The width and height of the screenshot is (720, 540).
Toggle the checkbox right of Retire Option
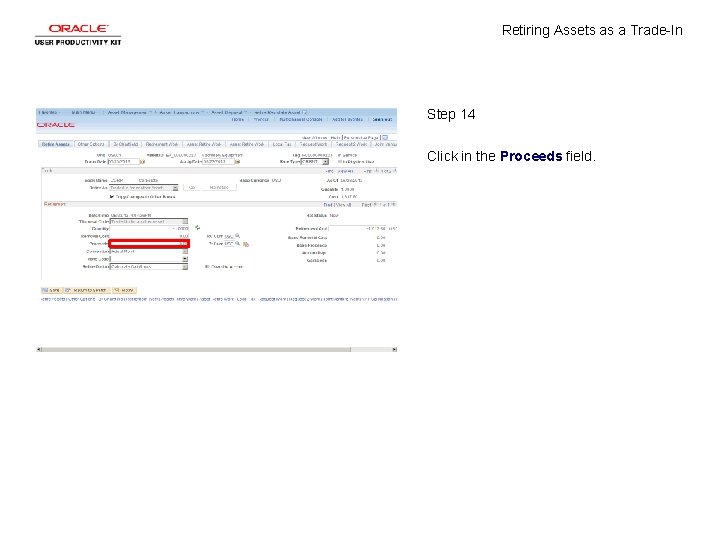[x=207, y=266]
